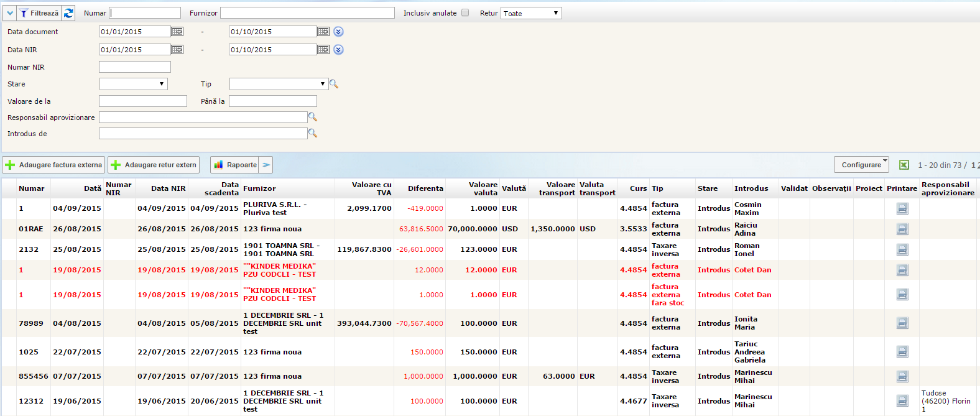Expand the Tip dropdown list
The width and height of the screenshot is (980, 416).
(279, 84)
